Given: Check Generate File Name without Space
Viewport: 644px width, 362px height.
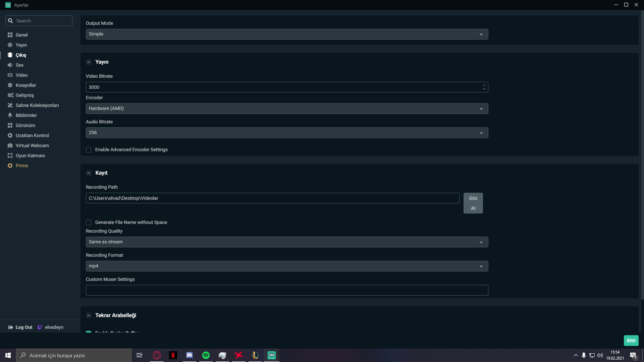Looking at the screenshot, I should tap(89, 223).
